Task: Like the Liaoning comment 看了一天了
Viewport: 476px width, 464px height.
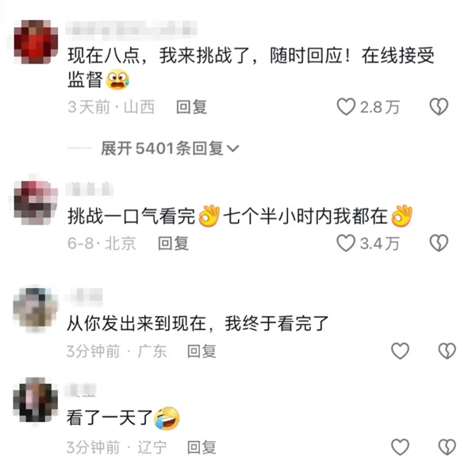Action: [400, 447]
